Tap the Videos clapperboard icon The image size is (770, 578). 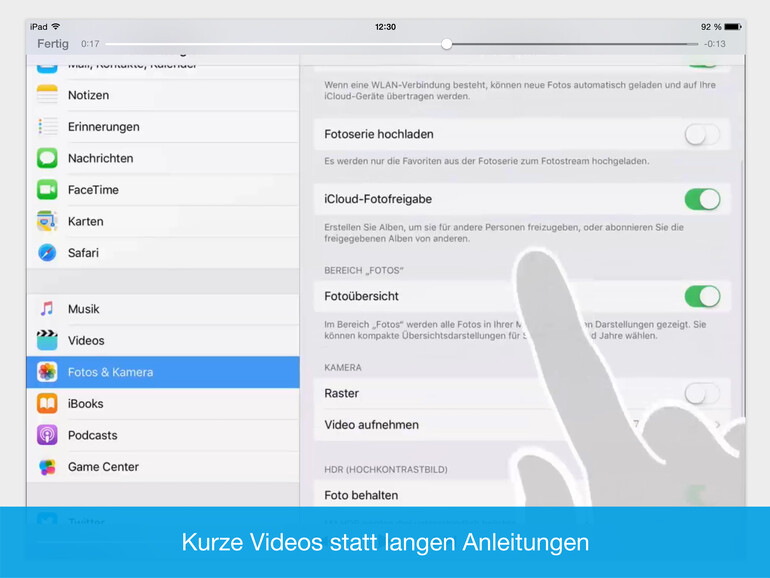47,340
